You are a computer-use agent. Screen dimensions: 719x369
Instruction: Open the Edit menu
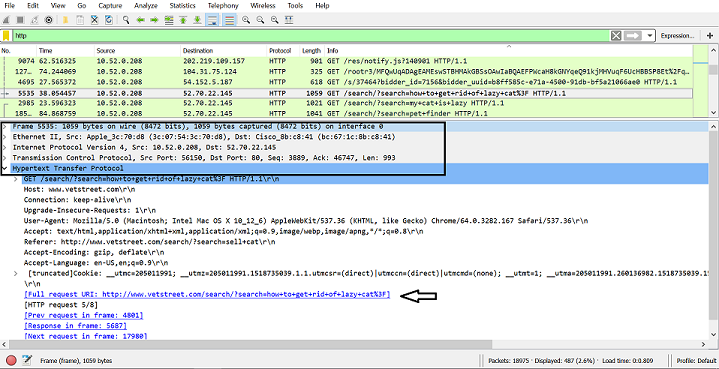tap(33, 6)
